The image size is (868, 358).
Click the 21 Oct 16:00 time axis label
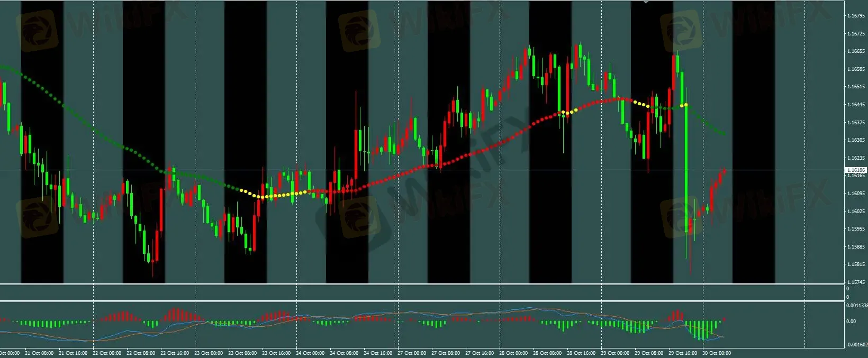point(73,353)
